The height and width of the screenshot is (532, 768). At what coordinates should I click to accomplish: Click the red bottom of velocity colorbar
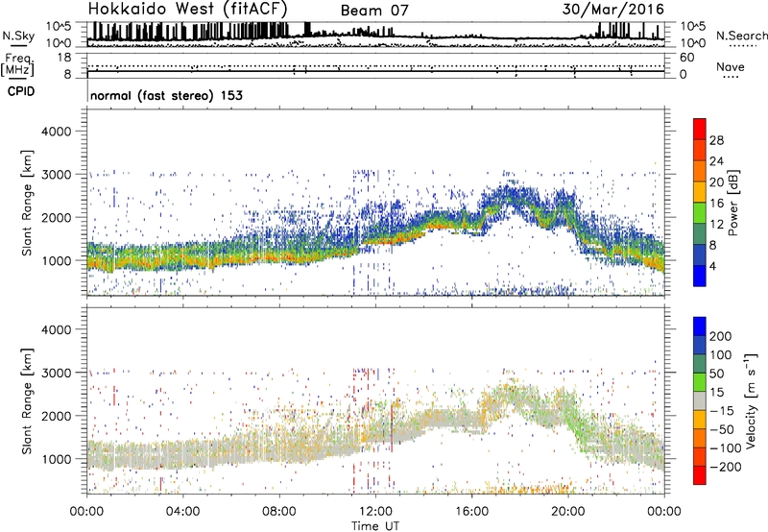point(700,475)
